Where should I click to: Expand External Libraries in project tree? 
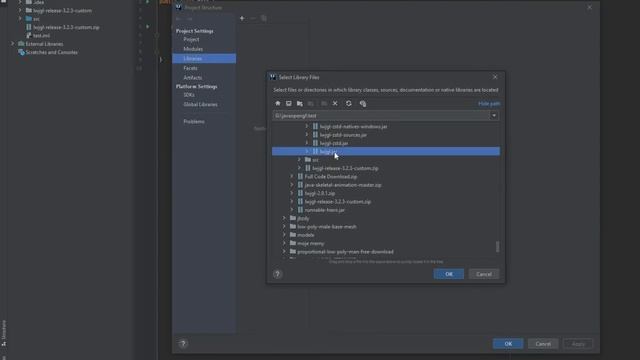pyautogui.click(x=13, y=44)
